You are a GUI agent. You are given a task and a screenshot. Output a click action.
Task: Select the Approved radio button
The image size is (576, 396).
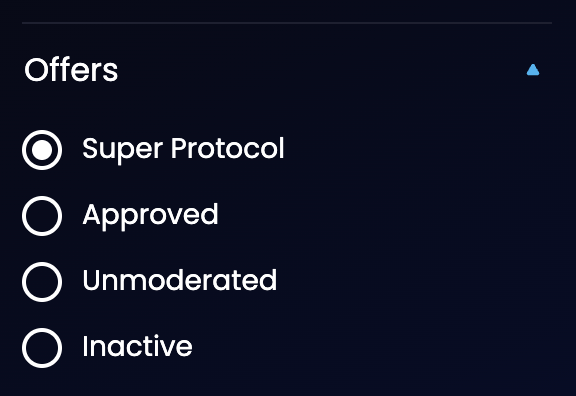click(42, 216)
